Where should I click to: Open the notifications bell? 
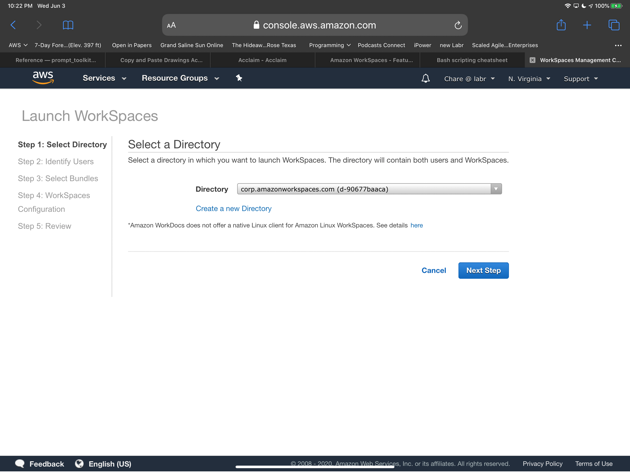pos(425,78)
